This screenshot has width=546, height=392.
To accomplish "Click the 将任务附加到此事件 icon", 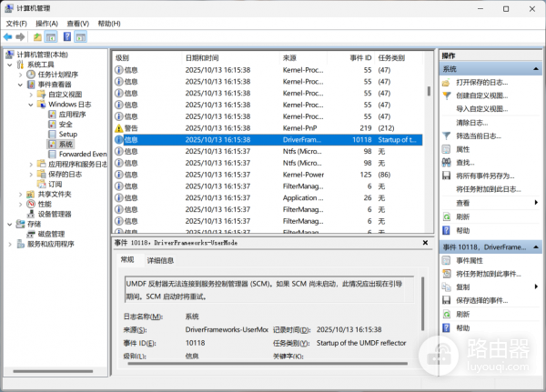I will click(446, 274).
